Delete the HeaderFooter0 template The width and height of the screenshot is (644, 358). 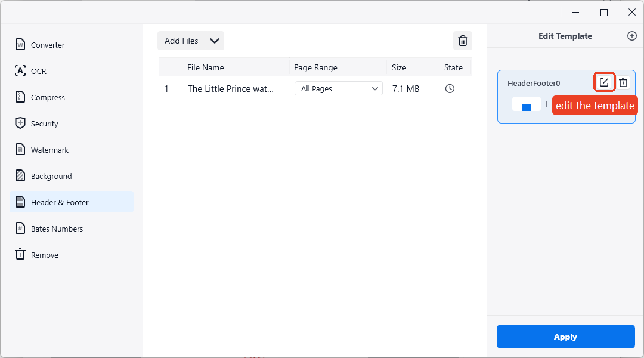pos(623,82)
